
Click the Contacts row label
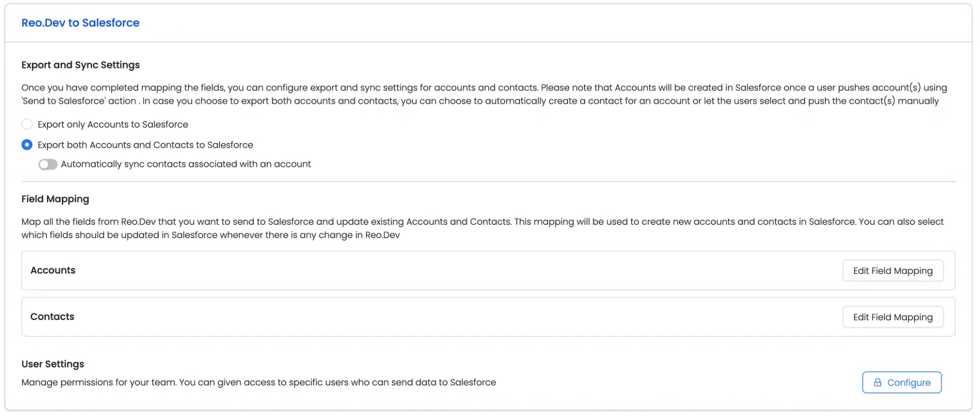tap(52, 317)
